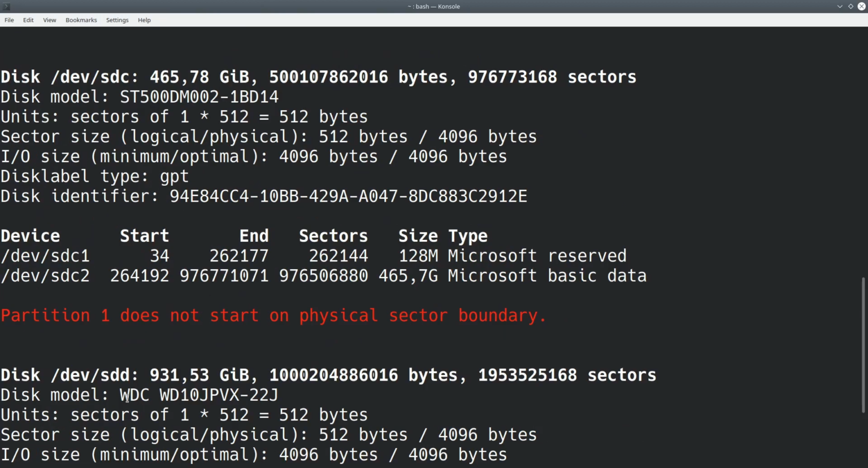Click the Disklabel type gpt line
Image resolution: width=868 pixels, height=468 pixels.
coord(94,176)
